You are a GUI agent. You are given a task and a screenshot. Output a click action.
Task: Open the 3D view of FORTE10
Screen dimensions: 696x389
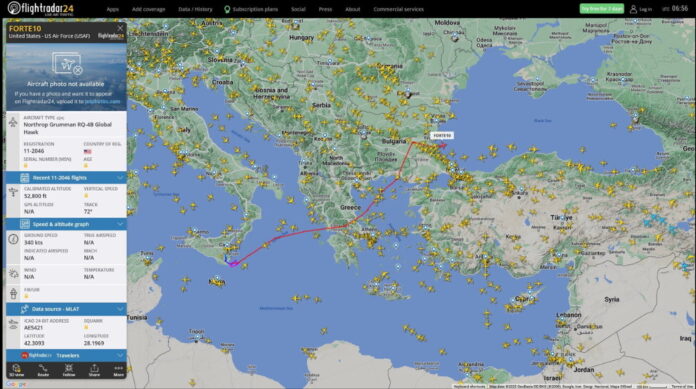(x=16, y=370)
